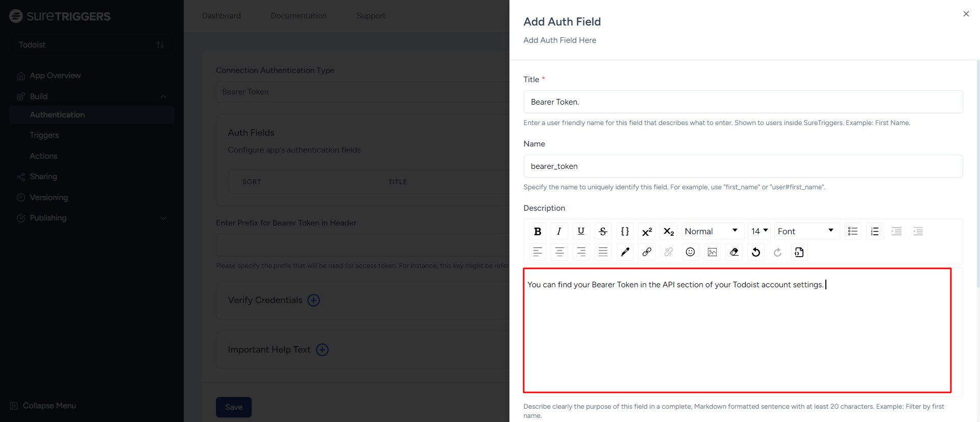Open the Font family dropdown
Viewport: 980px width, 422px height.
click(805, 231)
